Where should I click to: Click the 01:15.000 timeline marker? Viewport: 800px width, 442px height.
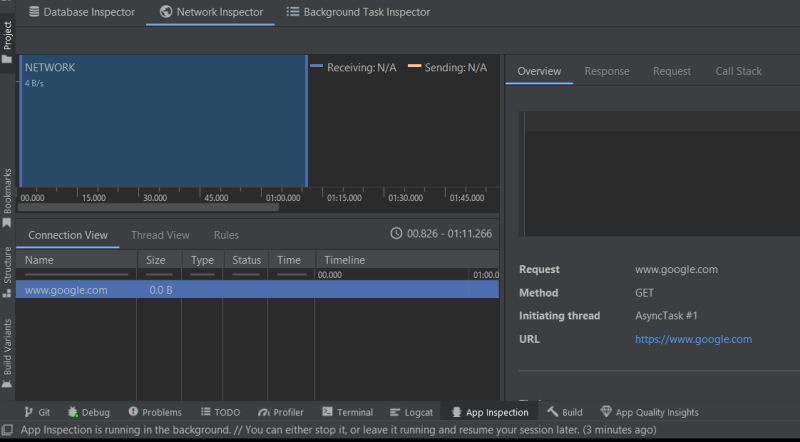coord(344,198)
